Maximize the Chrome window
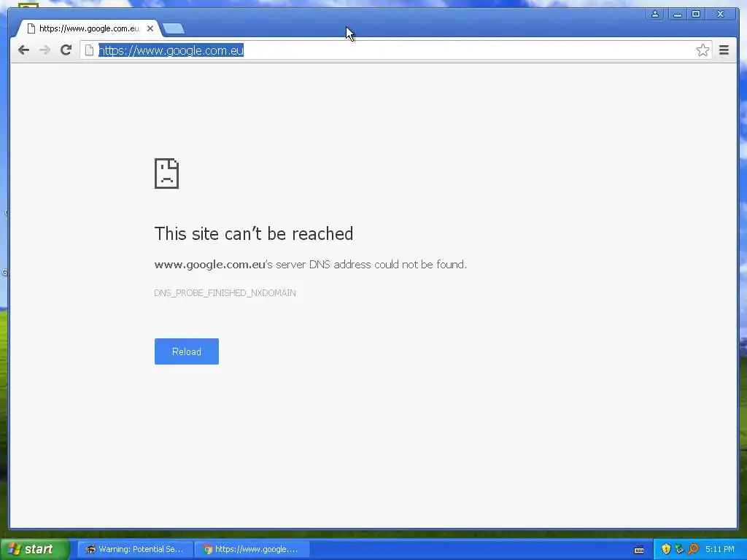The height and width of the screenshot is (560, 747). (695, 15)
